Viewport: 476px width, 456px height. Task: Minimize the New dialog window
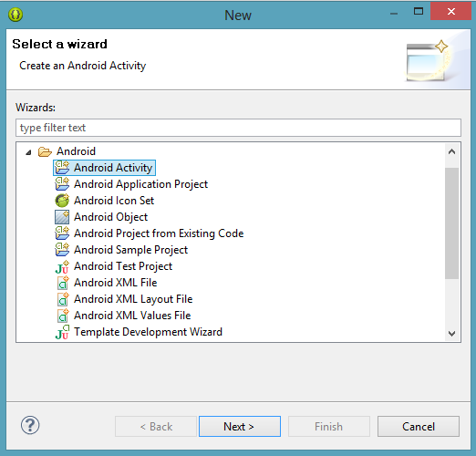[x=394, y=14]
